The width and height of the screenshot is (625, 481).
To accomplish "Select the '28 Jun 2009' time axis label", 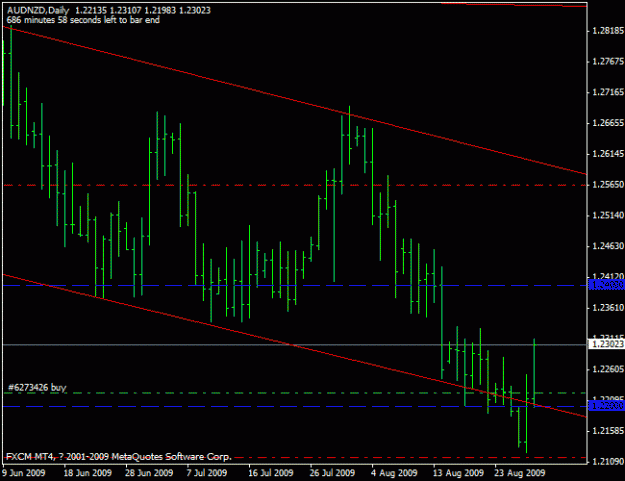I will click(x=149, y=473).
